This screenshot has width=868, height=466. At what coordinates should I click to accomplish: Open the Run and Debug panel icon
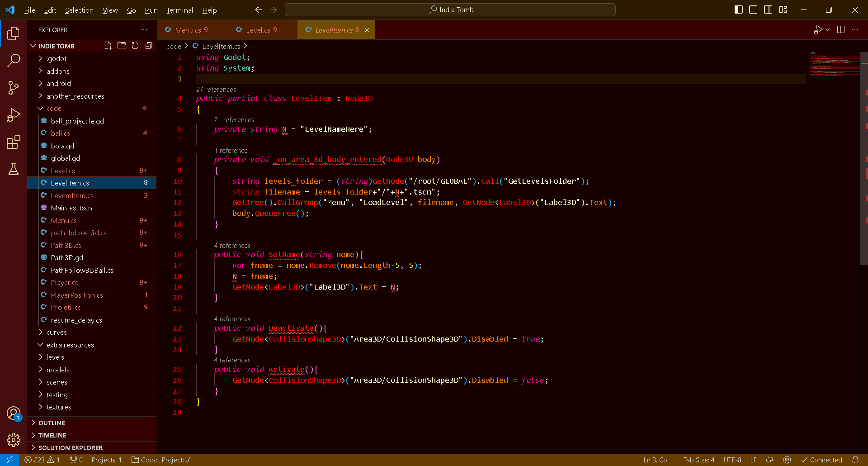pos(14,115)
